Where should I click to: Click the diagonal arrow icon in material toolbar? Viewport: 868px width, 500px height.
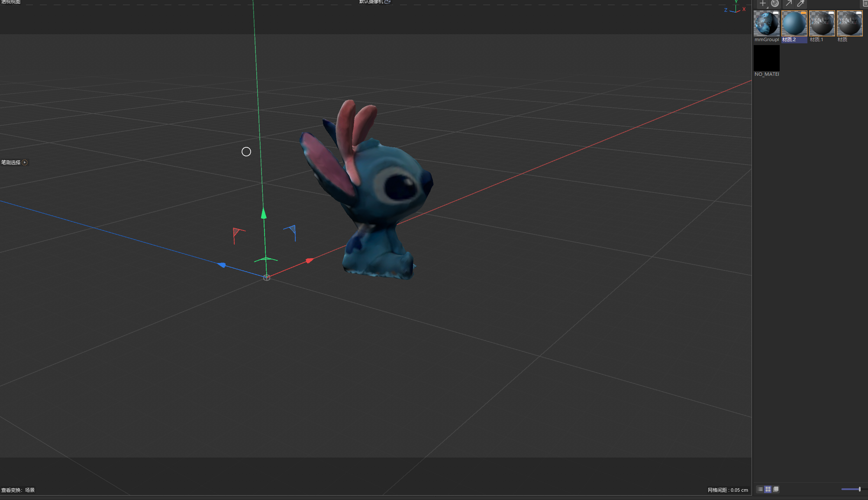(789, 3)
